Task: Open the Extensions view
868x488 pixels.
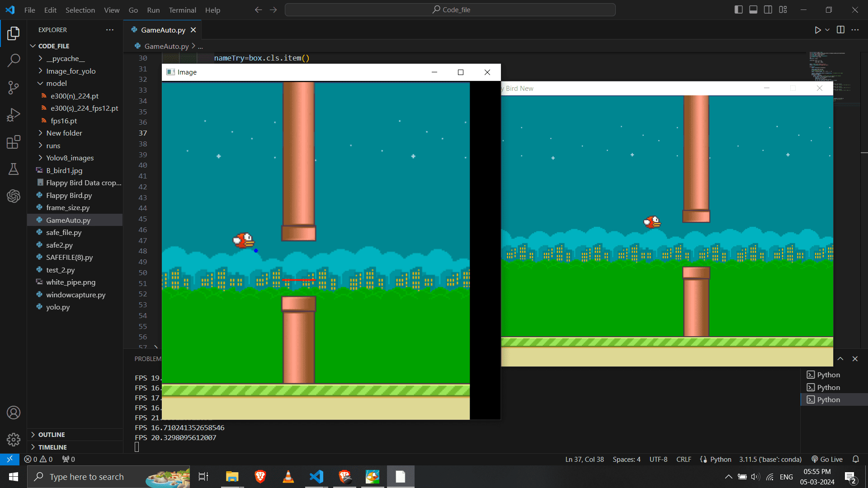Action: click(x=14, y=142)
